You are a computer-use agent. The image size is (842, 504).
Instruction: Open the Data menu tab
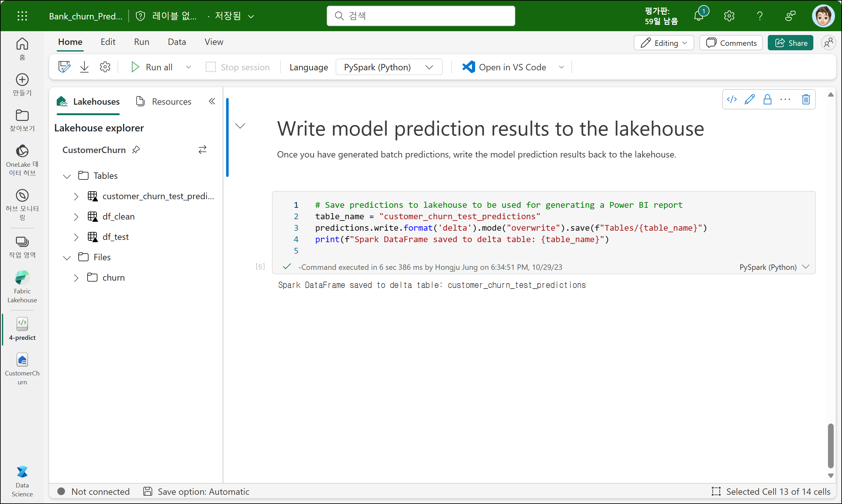177,42
